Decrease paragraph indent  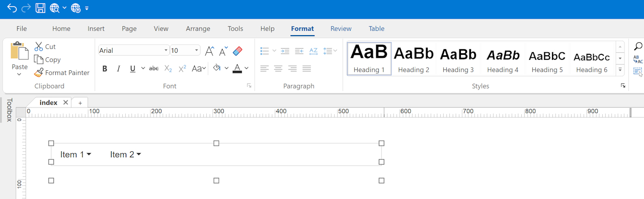coord(299,51)
